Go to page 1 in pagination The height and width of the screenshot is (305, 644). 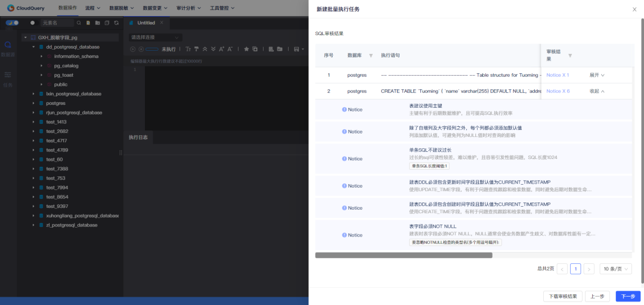coord(575,269)
